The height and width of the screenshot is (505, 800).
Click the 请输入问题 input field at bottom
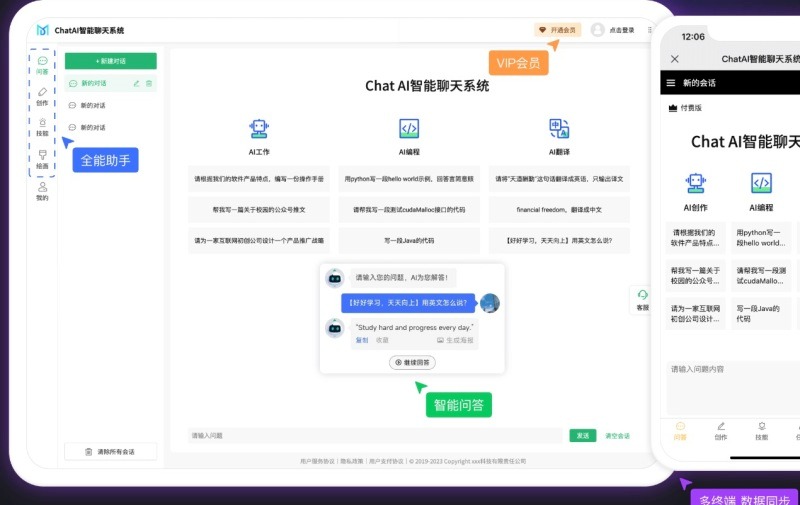click(x=375, y=436)
